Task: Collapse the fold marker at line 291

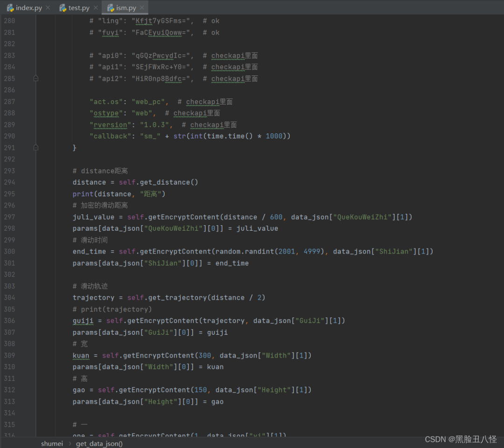Action: (36, 148)
